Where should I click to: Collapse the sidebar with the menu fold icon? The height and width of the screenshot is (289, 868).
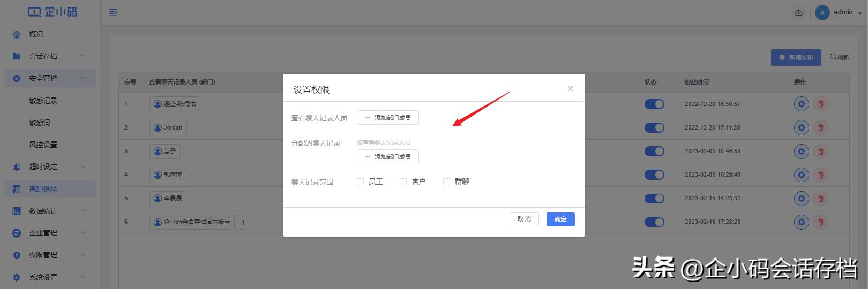pyautogui.click(x=113, y=12)
